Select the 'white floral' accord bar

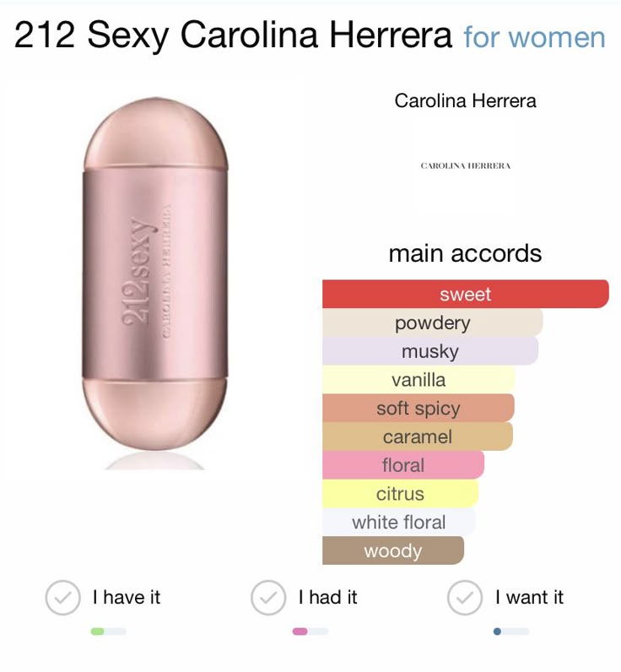(398, 523)
